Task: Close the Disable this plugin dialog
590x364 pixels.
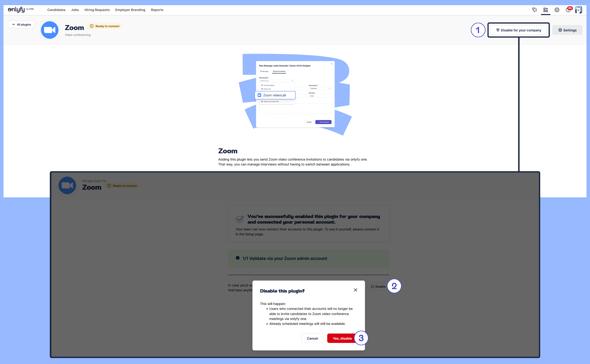Action: pos(355,290)
